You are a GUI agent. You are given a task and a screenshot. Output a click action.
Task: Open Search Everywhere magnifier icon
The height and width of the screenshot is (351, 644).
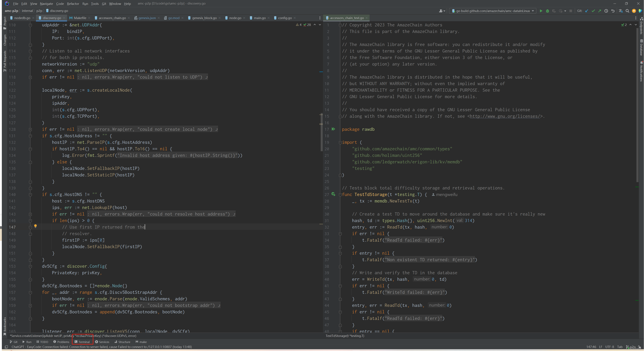click(627, 11)
